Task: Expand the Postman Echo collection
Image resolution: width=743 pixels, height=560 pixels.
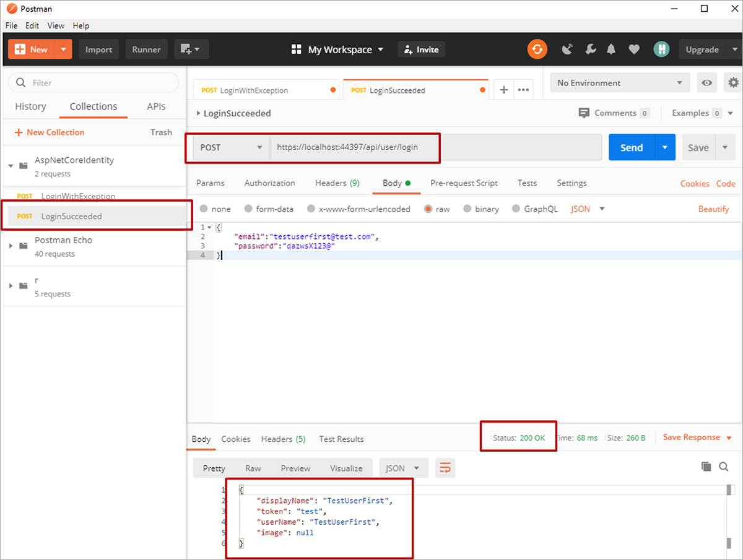Action: click(x=11, y=246)
